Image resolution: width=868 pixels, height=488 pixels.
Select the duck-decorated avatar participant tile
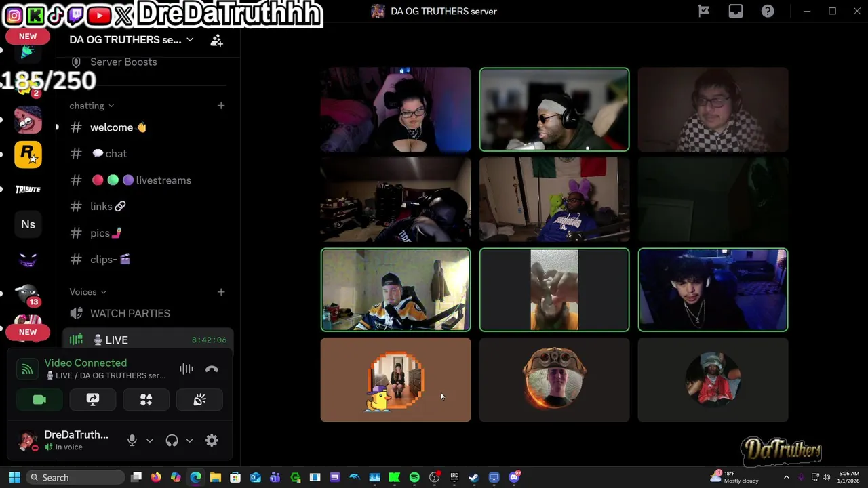395,380
